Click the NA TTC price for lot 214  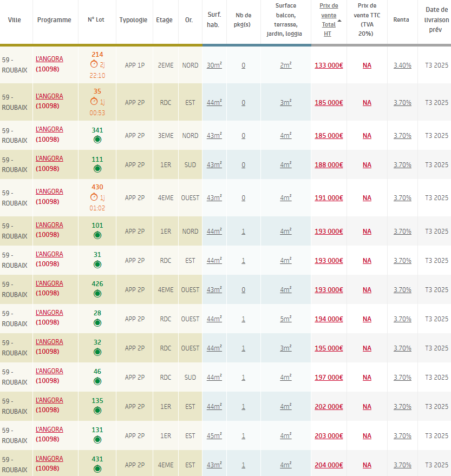click(367, 65)
